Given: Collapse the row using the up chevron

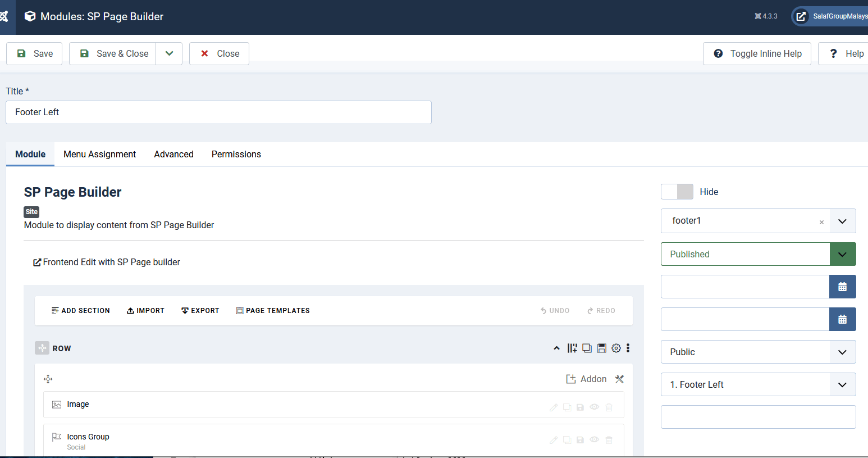Looking at the screenshot, I should coord(556,348).
